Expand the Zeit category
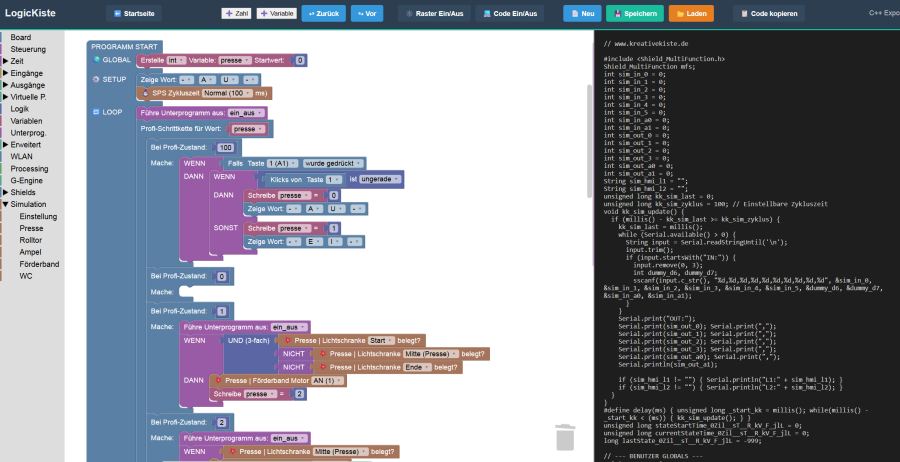 pos(17,61)
